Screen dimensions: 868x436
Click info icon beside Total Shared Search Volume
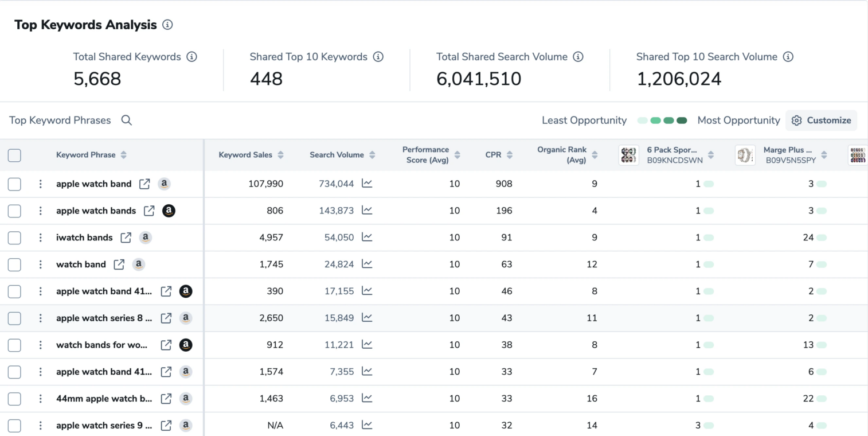[578, 57]
